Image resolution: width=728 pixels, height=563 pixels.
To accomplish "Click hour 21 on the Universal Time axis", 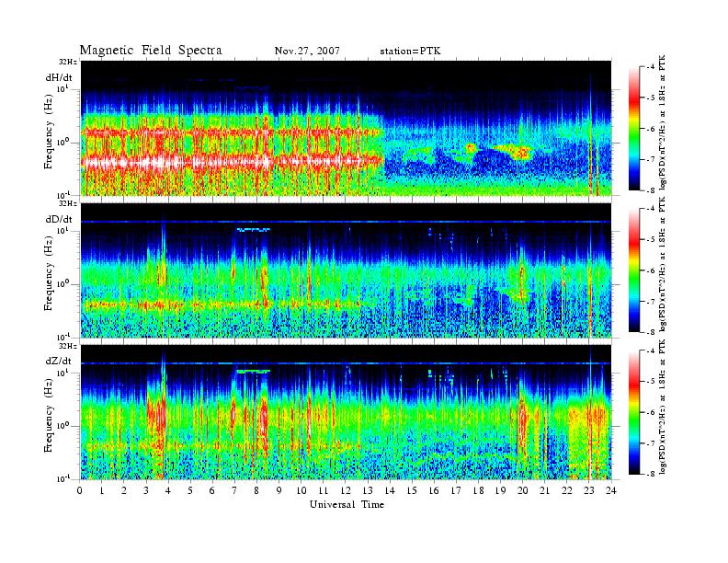I will tap(544, 490).
